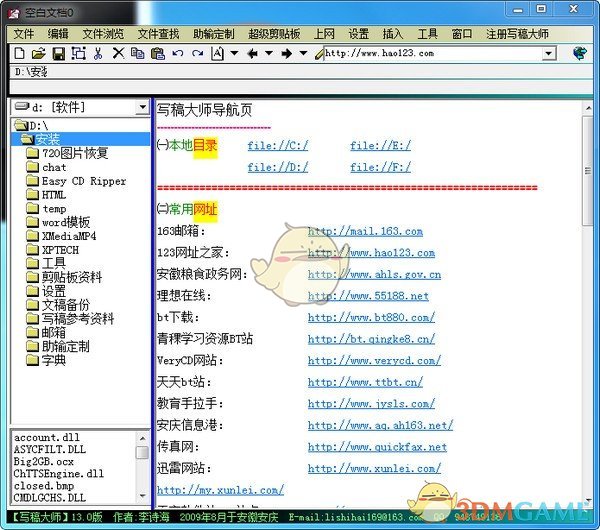The image size is (600, 530).
Task: Open the 超级剪贴板 menu
Action: coord(274,33)
